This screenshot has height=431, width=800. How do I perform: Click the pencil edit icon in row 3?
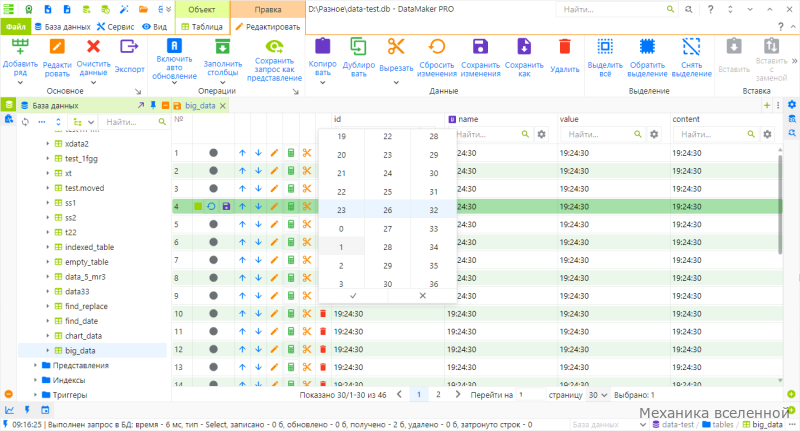point(274,189)
